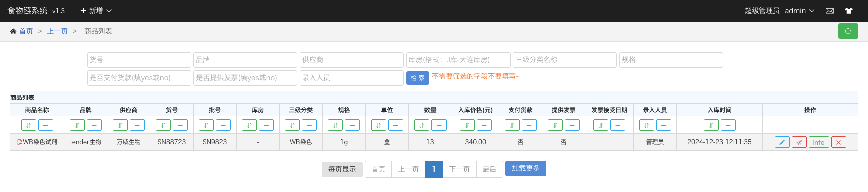Sort by 入库价格(元) using green sort icon
The height and width of the screenshot is (192, 868).
[x=467, y=125]
